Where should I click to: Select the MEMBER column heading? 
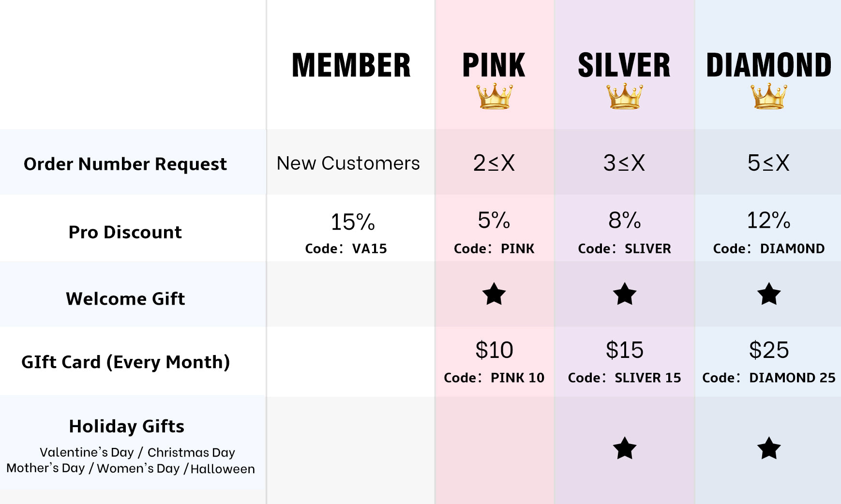click(x=351, y=65)
